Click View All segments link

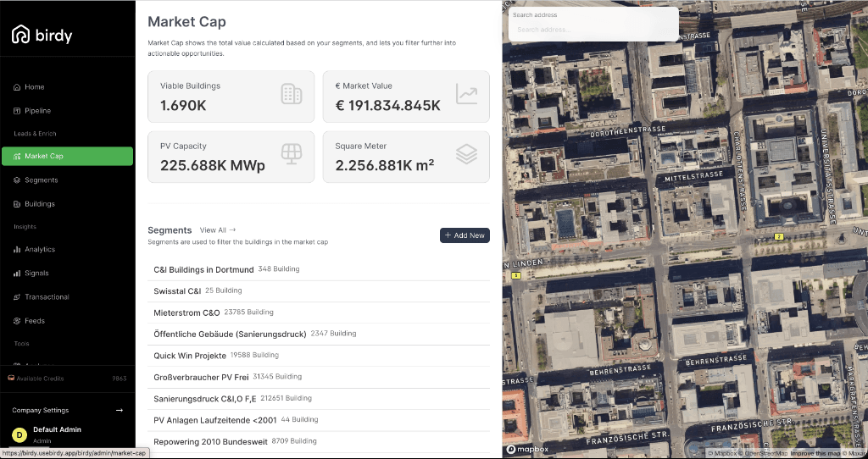(218, 230)
